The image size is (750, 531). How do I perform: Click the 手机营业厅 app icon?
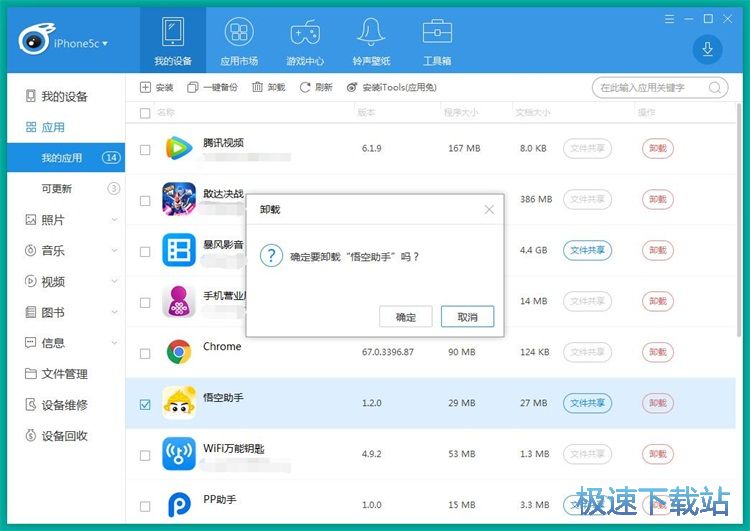coord(179,301)
